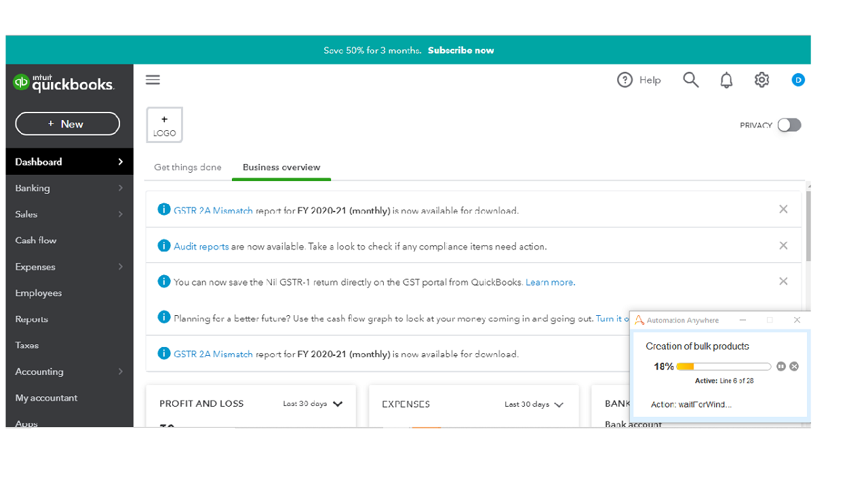The image size is (868, 488).
Task: Switch to Get things done tab
Action: pos(188,167)
